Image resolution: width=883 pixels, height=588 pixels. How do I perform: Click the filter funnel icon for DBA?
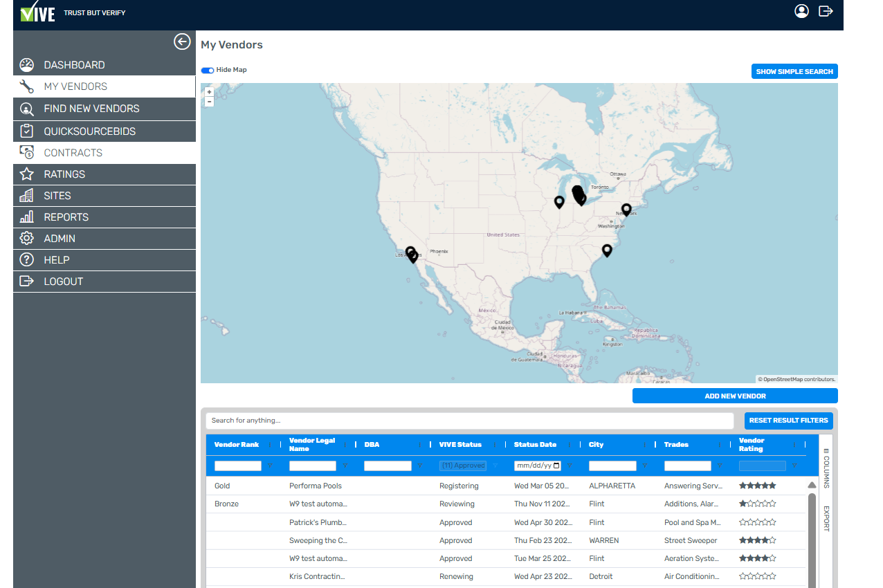point(420,466)
